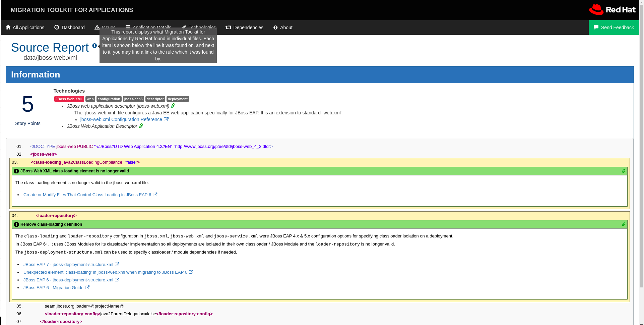This screenshot has width=644, height=325.
Task: Click the jboss-eap5 tag label
Action: [133, 99]
